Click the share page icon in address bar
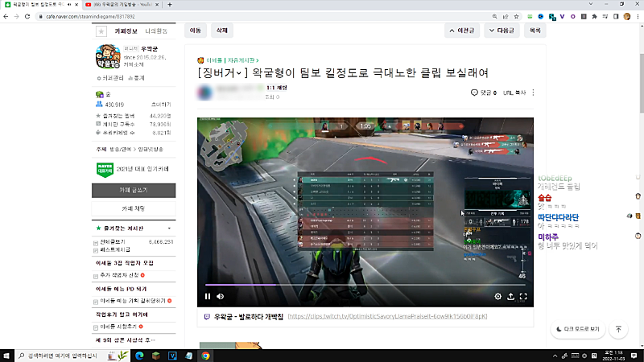The width and height of the screenshot is (644, 362). tap(506, 16)
